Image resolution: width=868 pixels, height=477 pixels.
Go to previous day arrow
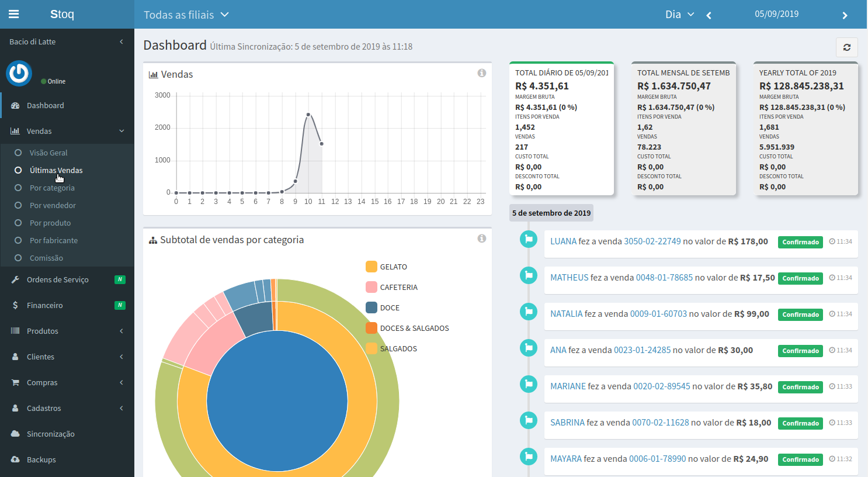click(709, 15)
